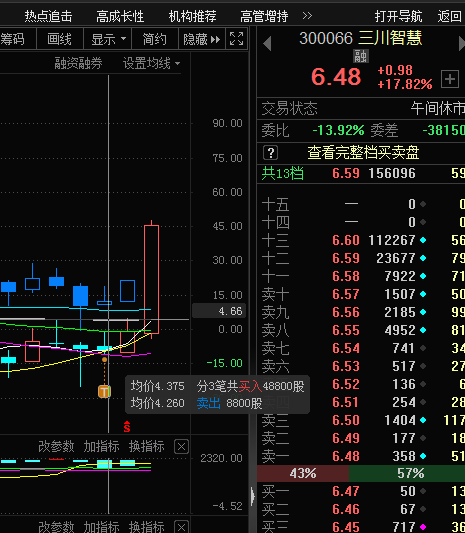Add stock to watchlist with plus icon
Viewport: 465px width, 533px height.
pyautogui.click(x=450, y=79)
